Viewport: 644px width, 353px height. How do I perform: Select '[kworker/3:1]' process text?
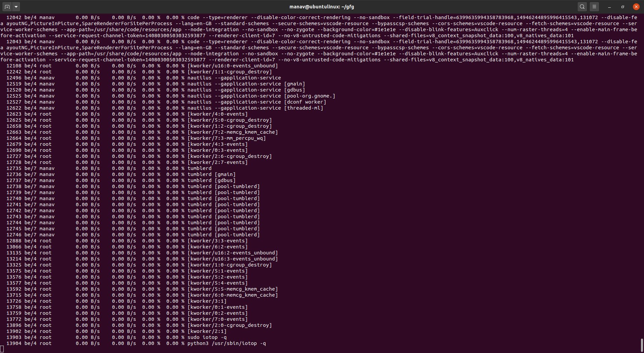(x=207, y=301)
